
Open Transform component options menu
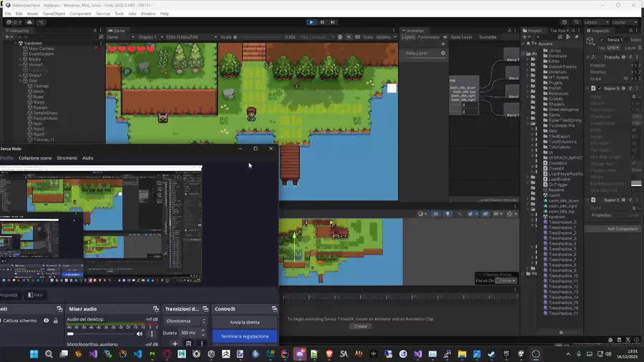pyautogui.click(x=637, y=57)
